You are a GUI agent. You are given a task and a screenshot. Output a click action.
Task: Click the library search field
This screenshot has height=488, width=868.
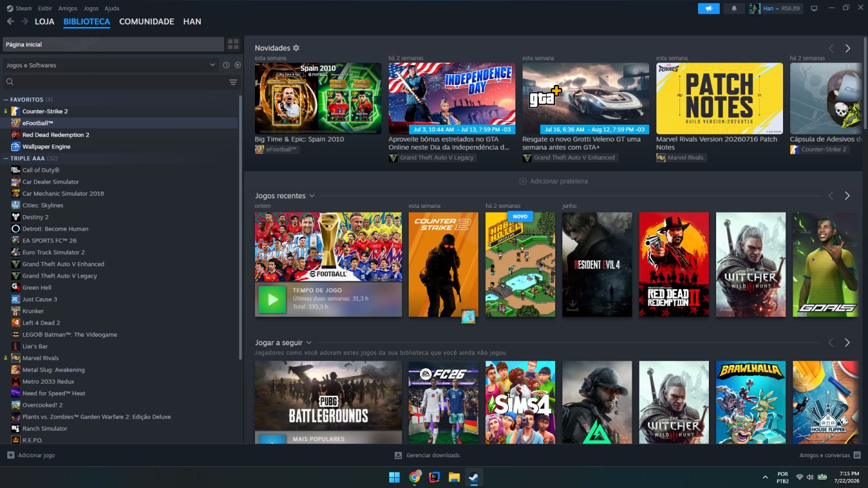click(115, 82)
